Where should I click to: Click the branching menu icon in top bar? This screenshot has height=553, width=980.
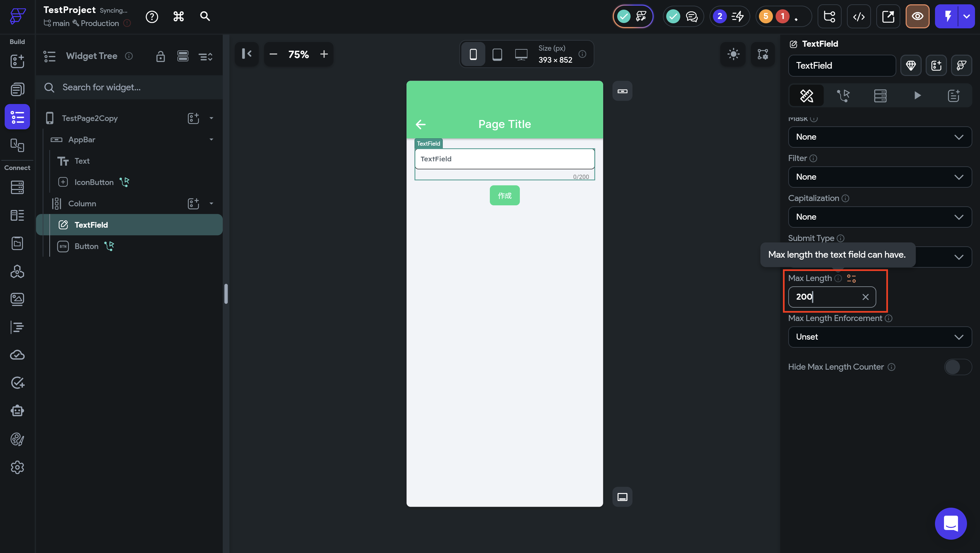[x=829, y=16]
